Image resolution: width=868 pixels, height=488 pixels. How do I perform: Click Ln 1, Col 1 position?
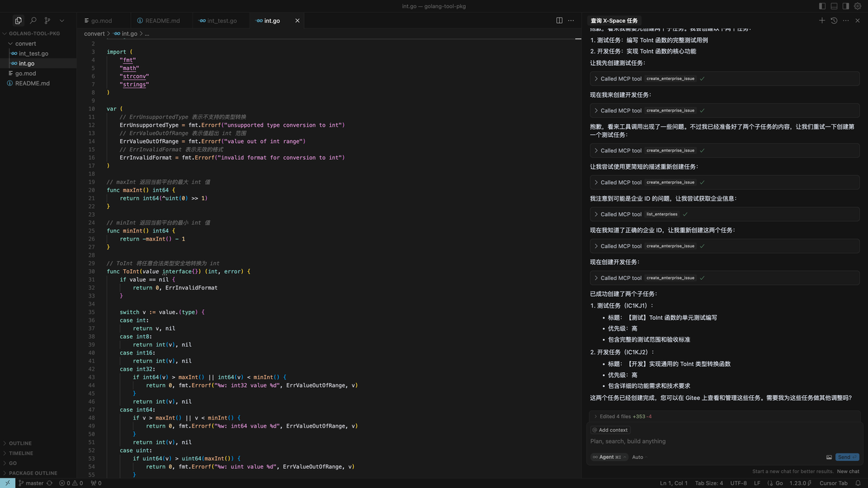pyautogui.click(x=673, y=483)
